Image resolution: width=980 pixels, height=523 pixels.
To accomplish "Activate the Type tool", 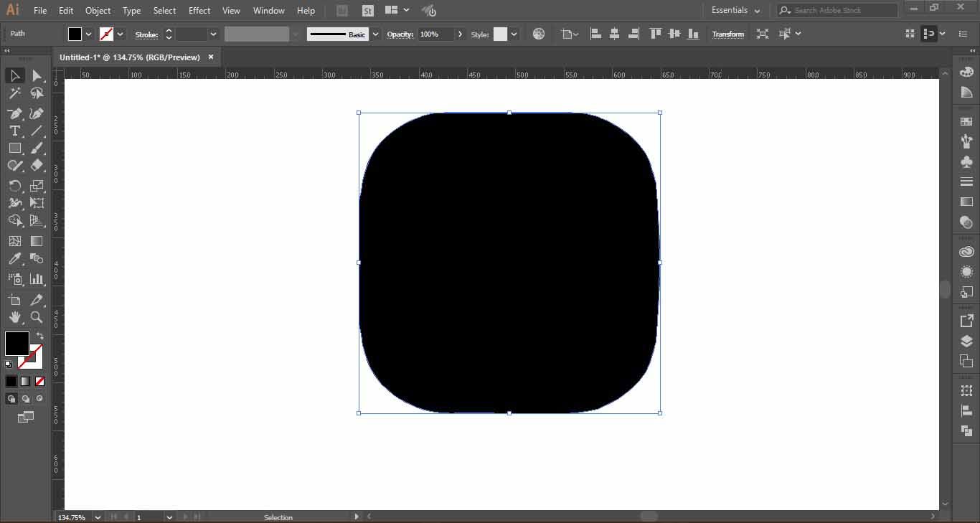I will (15, 131).
